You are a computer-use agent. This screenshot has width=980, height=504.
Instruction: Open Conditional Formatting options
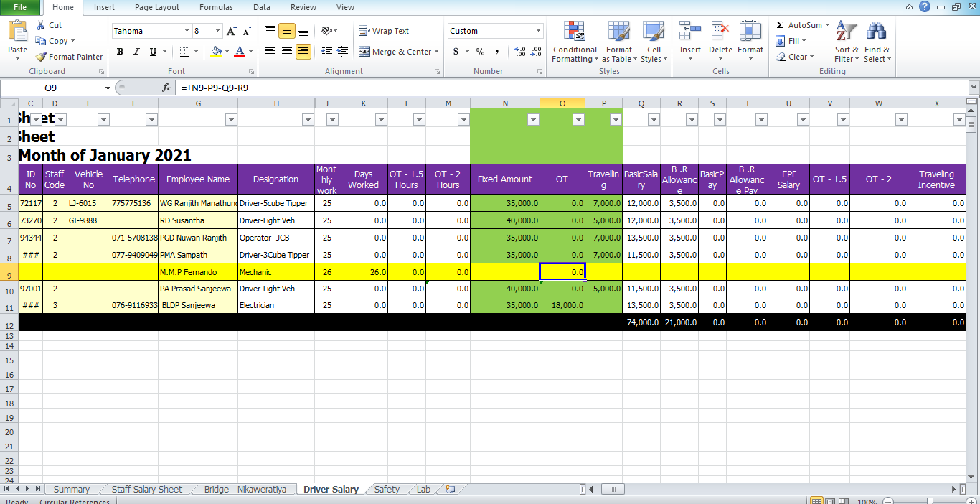tap(574, 42)
